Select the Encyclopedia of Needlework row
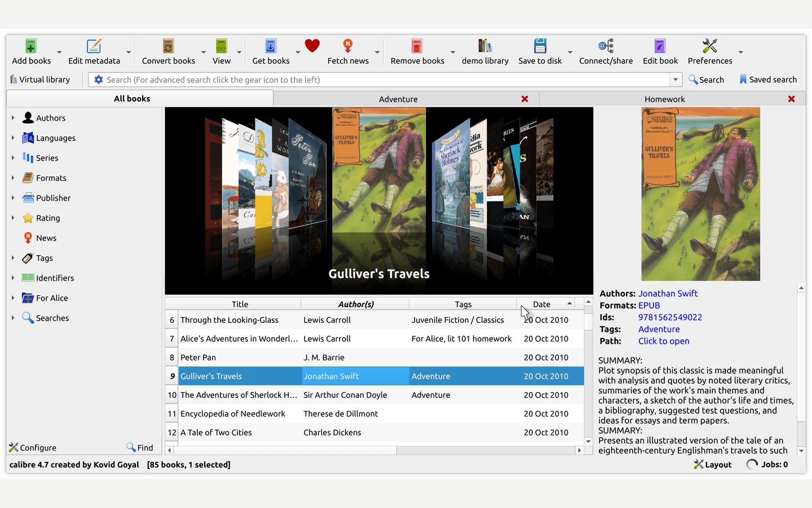Image resolution: width=812 pixels, height=508 pixels. (x=375, y=414)
